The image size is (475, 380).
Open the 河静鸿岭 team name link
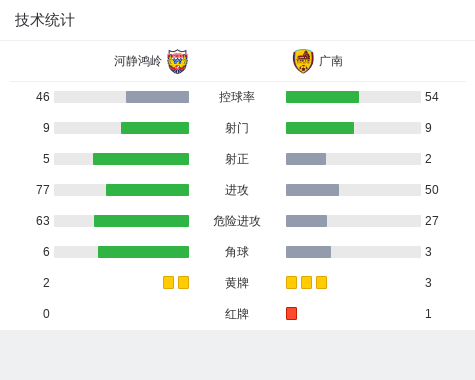tap(137, 61)
